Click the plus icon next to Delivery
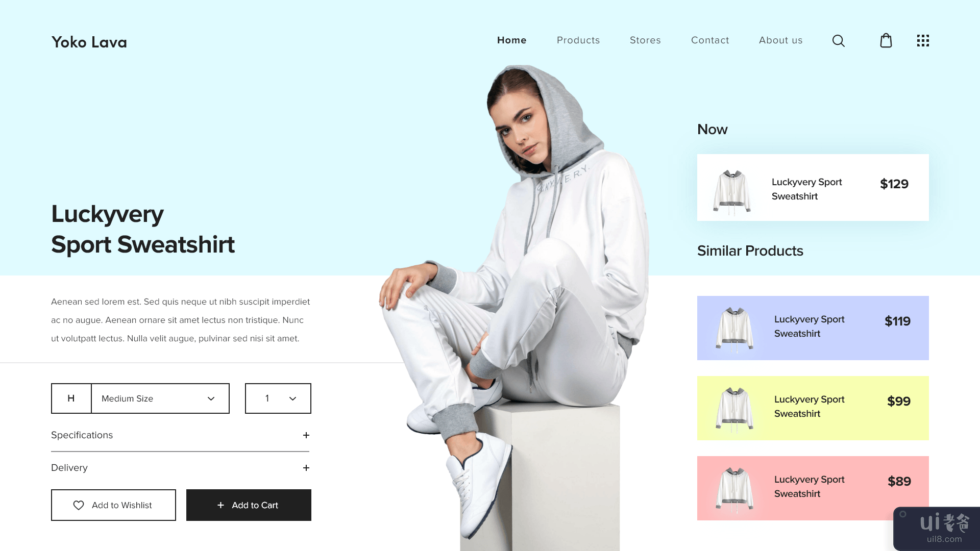 [x=306, y=467]
